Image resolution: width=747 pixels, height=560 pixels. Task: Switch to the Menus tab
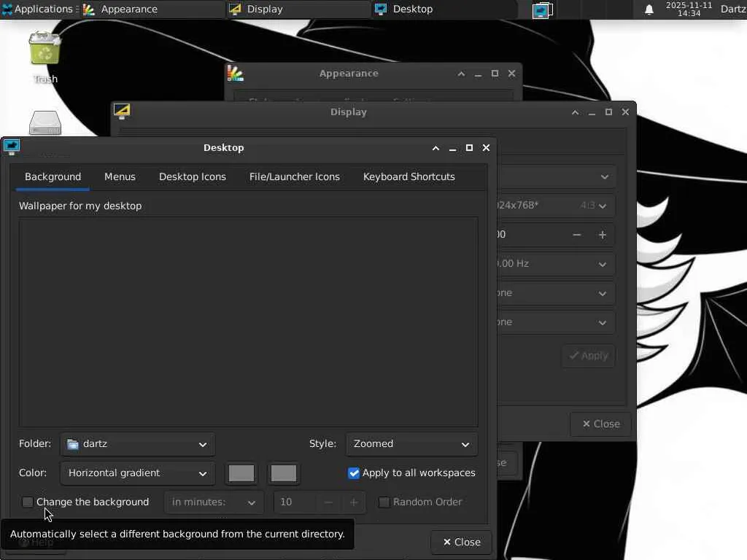point(120,176)
